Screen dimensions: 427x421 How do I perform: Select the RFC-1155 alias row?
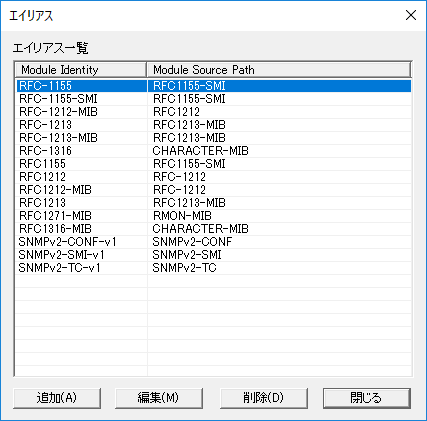click(x=213, y=86)
